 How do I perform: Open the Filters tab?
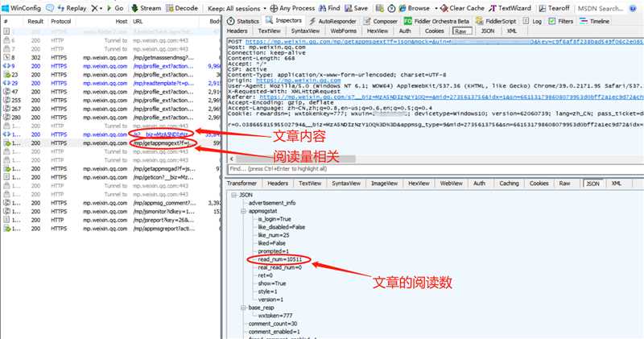[x=560, y=21]
